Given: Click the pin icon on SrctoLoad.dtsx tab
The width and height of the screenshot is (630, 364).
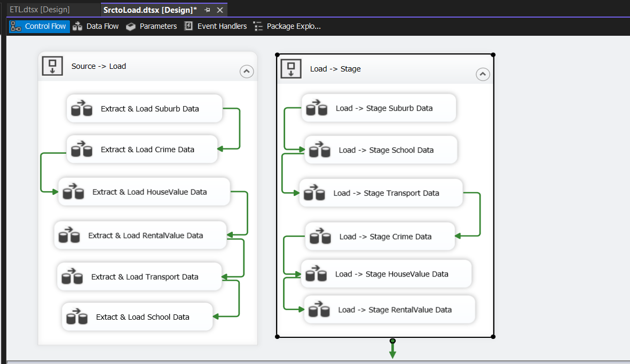Looking at the screenshot, I should pos(207,10).
